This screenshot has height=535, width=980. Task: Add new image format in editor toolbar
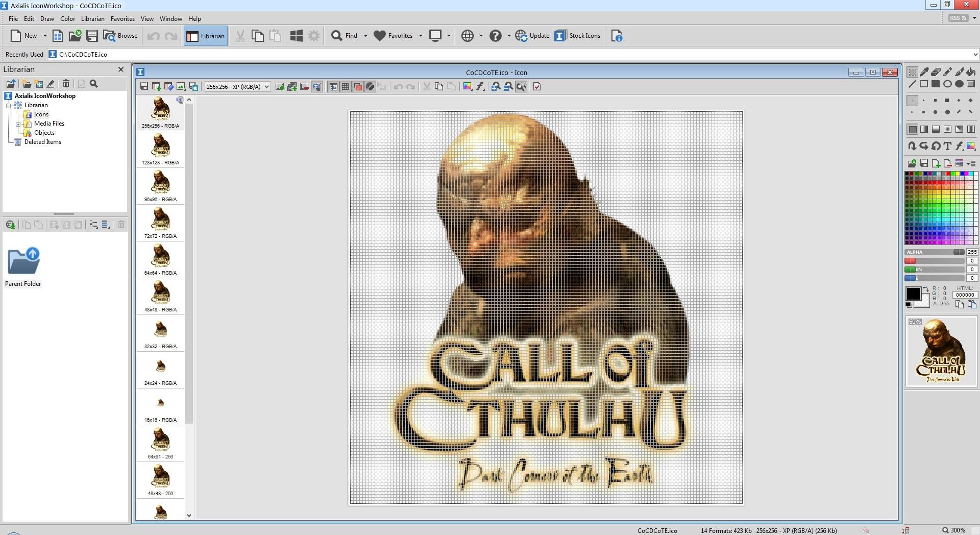(x=280, y=87)
